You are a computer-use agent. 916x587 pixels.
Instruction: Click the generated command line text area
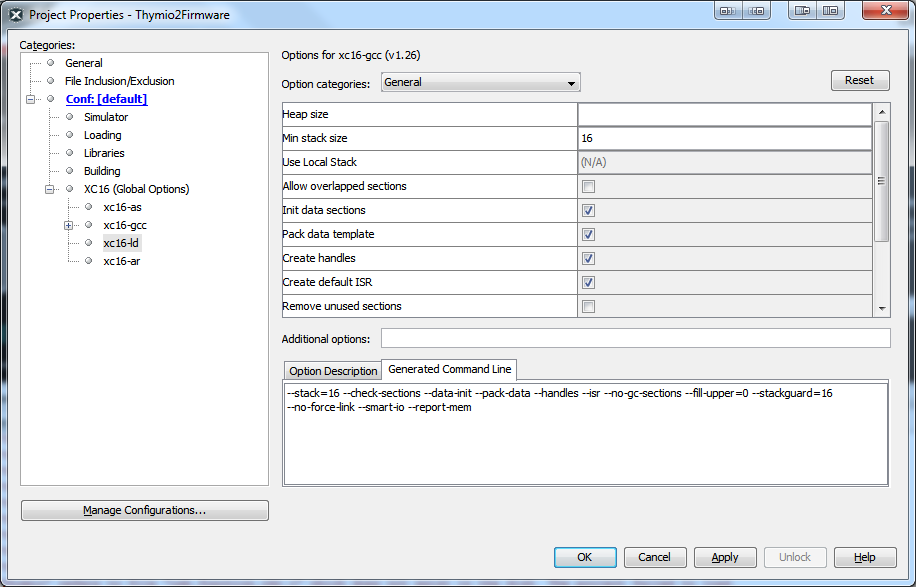coord(585,434)
